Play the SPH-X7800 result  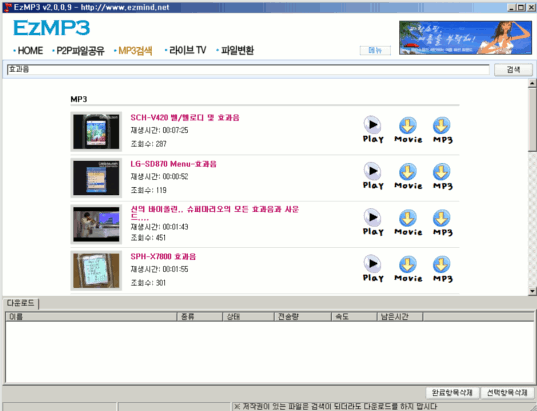point(373,269)
